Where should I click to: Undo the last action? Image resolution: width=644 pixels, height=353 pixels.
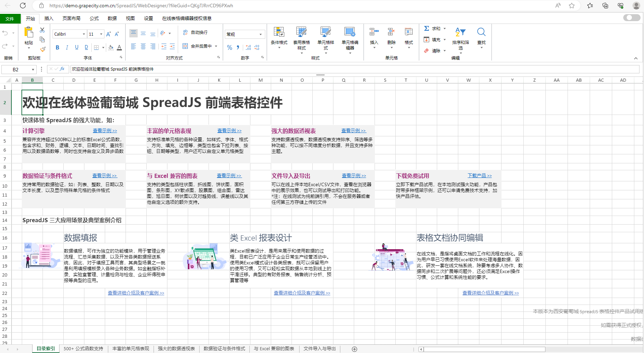pyautogui.click(x=5, y=33)
